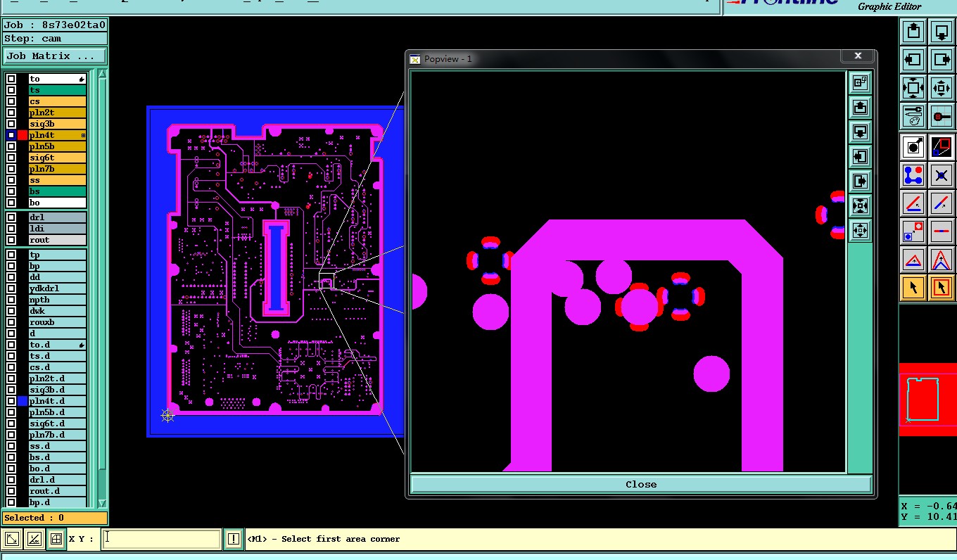Select layer npth in layer list

(x=58, y=300)
